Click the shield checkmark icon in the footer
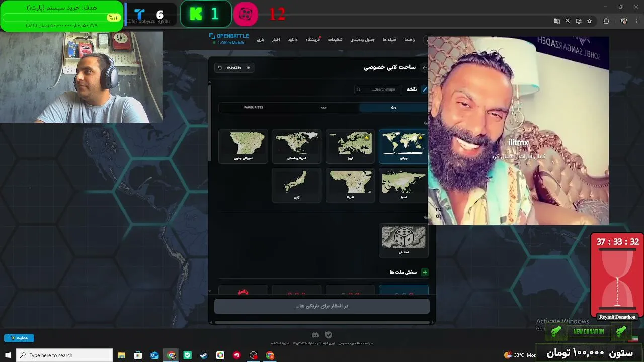This screenshot has width=644, height=362. (x=329, y=335)
